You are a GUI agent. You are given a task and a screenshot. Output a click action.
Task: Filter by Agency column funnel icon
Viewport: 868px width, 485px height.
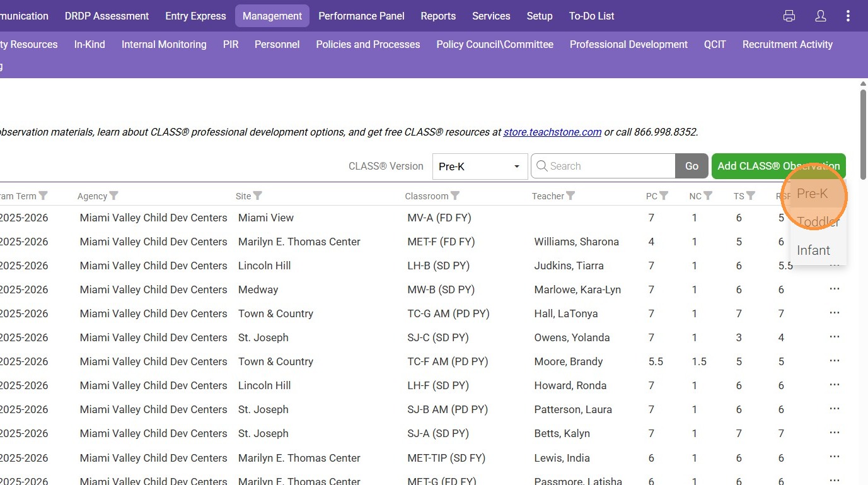pyautogui.click(x=114, y=196)
